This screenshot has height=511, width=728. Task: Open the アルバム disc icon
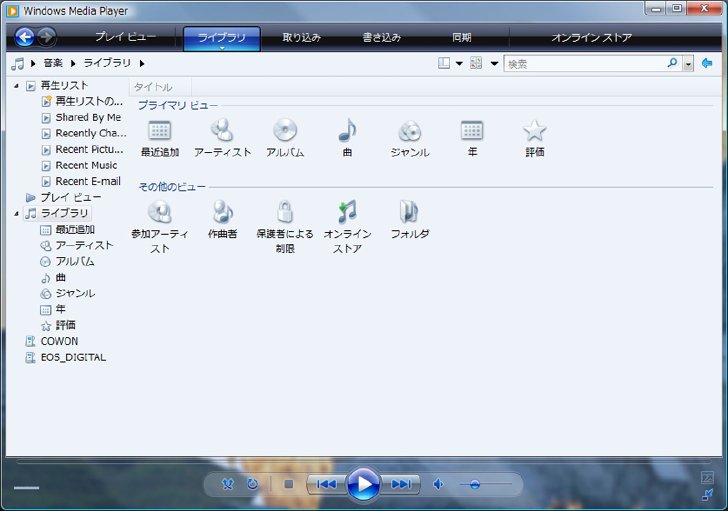285,129
